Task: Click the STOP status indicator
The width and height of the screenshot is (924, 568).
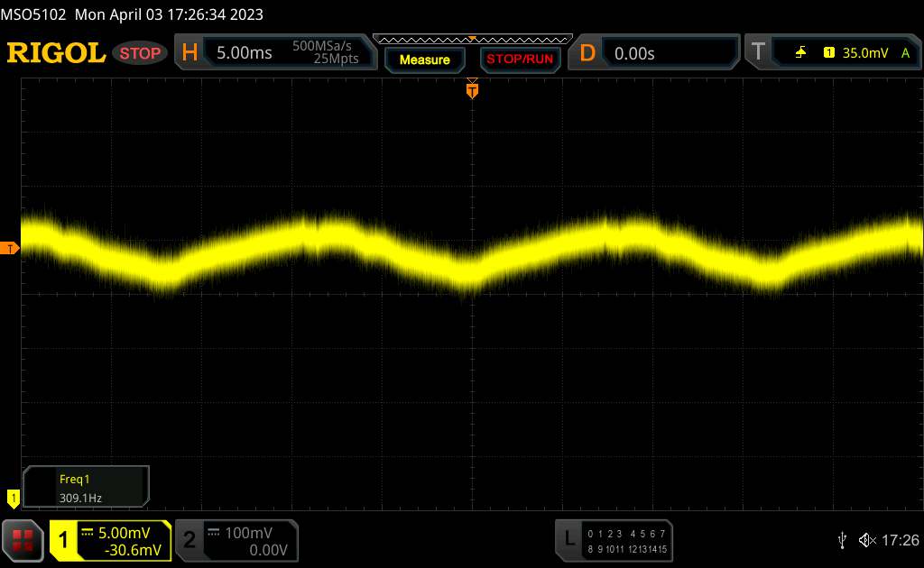Action: (140, 53)
